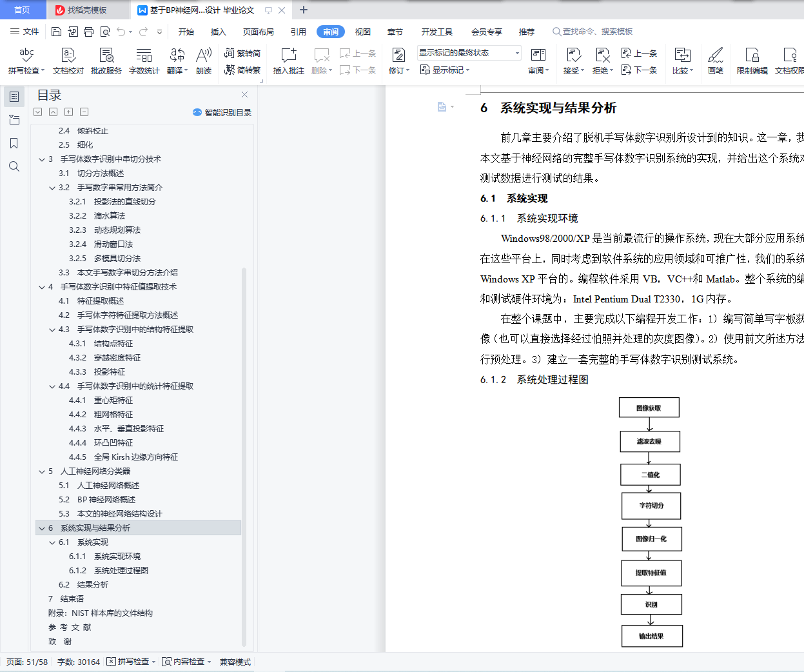The width and height of the screenshot is (804, 672).
Task: Open the 拼写检查 spell check tool
Action: pos(26,61)
